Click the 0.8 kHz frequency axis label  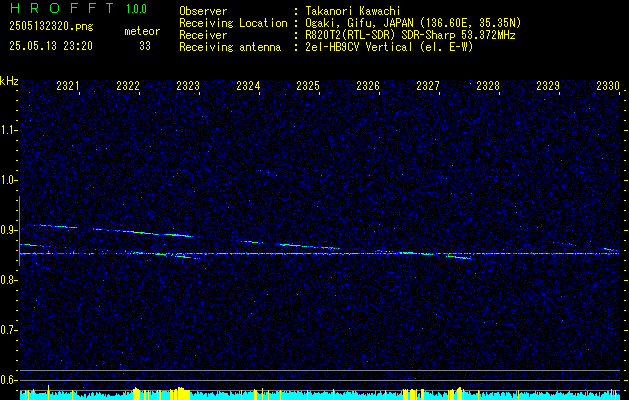point(9,280)
